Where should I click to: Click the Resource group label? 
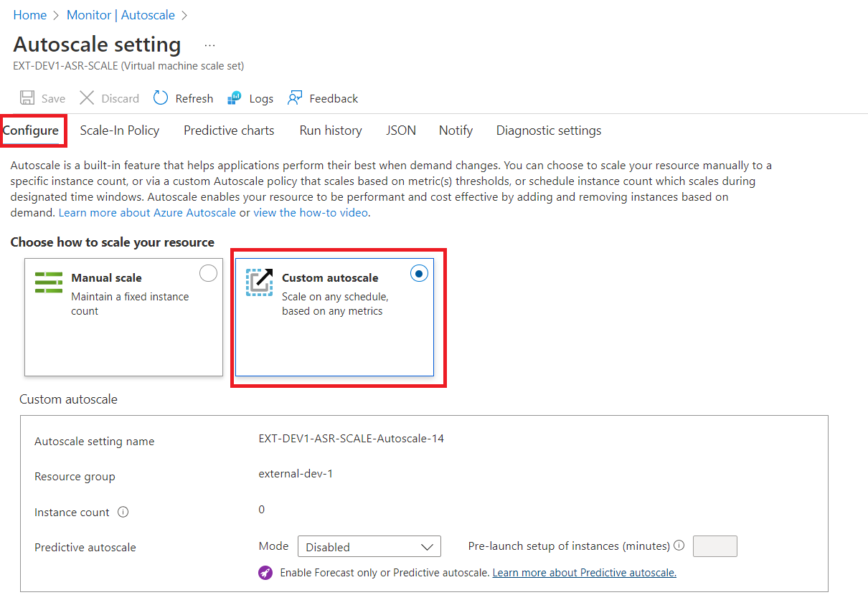75,477
